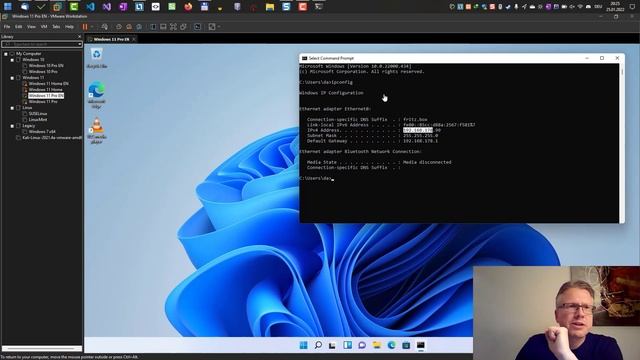The width and height of the screenshot is (640, 360).
Task: Click the stretch guest display icon
Action: pos(211,27)
